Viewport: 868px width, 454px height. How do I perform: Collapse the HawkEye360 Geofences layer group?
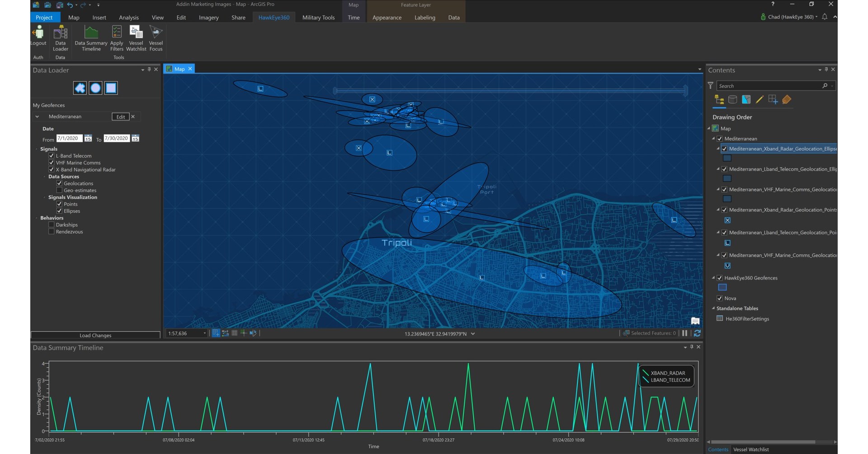click(714, 278)
